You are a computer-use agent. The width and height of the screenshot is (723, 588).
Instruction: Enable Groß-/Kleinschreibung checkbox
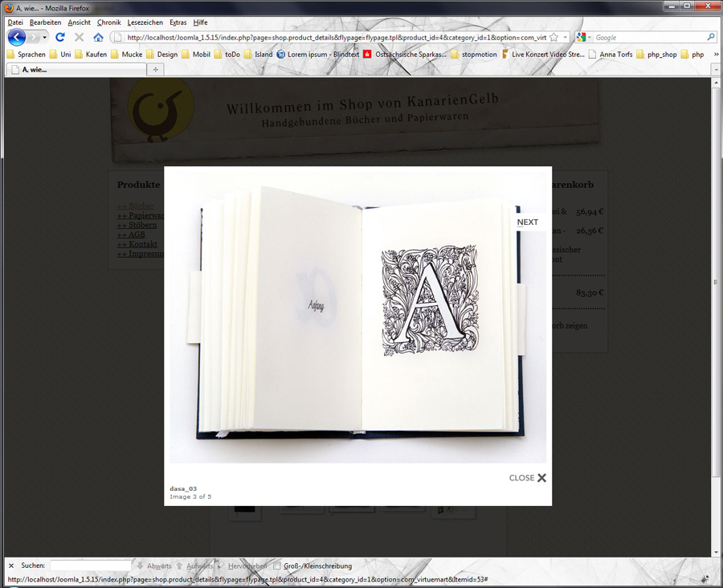click(x=277, y=566)
